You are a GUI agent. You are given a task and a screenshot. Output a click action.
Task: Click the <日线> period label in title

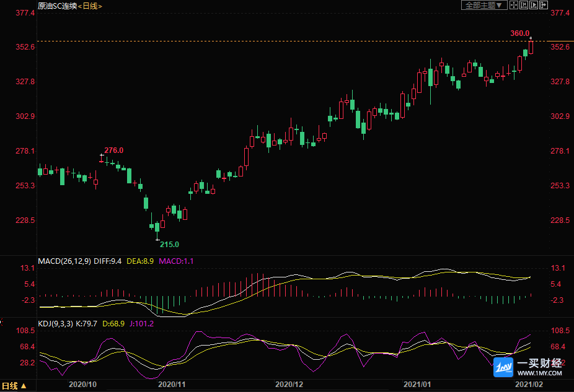90,6
